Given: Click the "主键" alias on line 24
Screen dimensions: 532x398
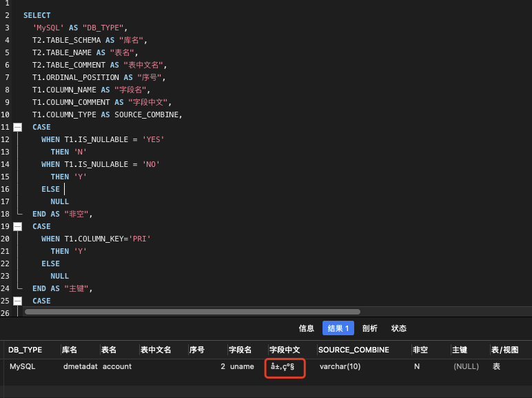Looking at the screenshot, I should coord(76,288).
